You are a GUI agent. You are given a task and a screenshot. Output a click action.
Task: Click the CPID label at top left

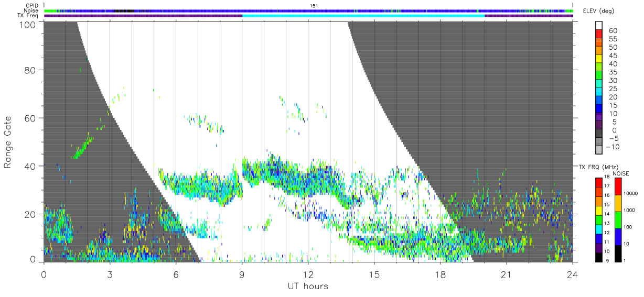31,5
